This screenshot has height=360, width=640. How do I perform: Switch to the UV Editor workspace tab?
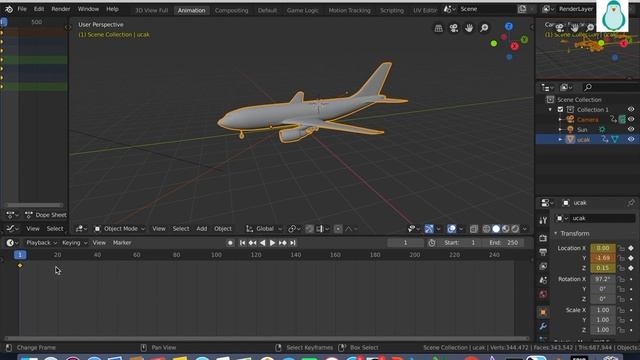[425, 10]
